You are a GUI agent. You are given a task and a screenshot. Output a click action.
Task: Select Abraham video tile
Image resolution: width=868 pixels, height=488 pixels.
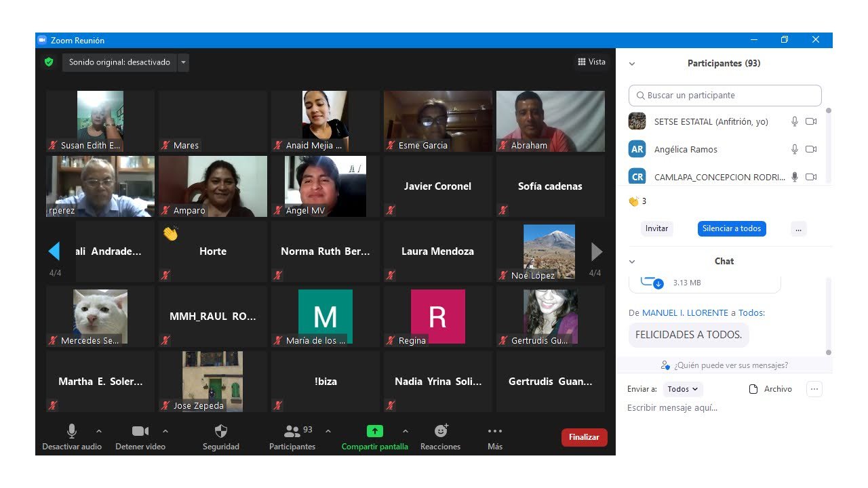(551, 121)
